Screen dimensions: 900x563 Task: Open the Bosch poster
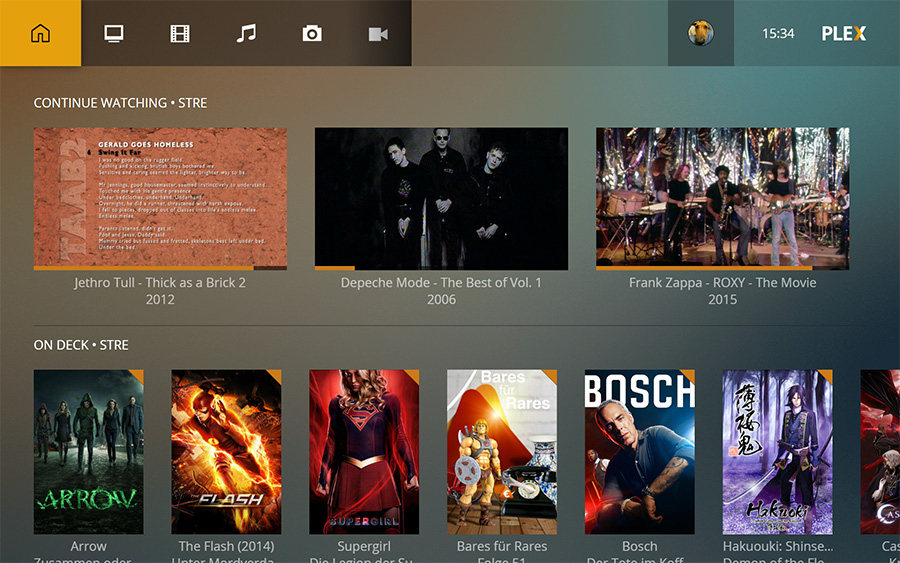point(639,452)
